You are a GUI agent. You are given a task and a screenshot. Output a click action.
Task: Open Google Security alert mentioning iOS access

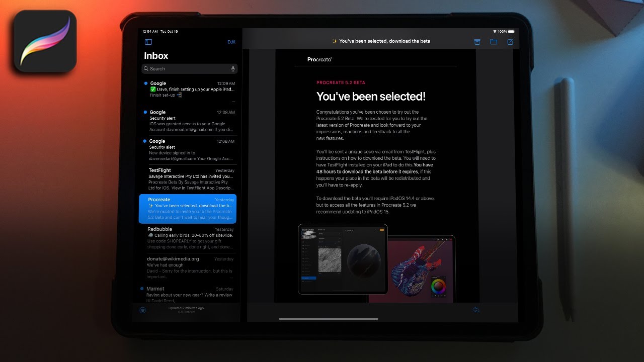190,121
